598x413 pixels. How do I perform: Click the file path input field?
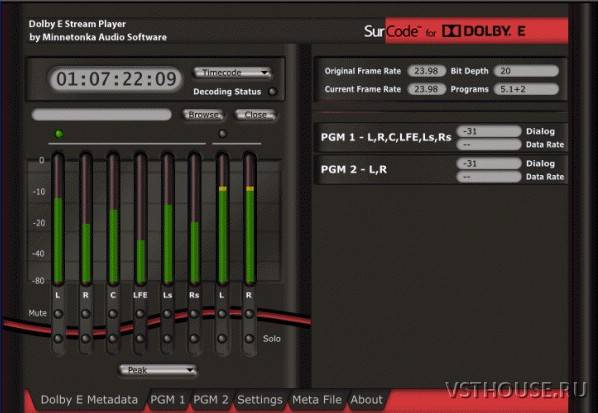click(101, 115)
